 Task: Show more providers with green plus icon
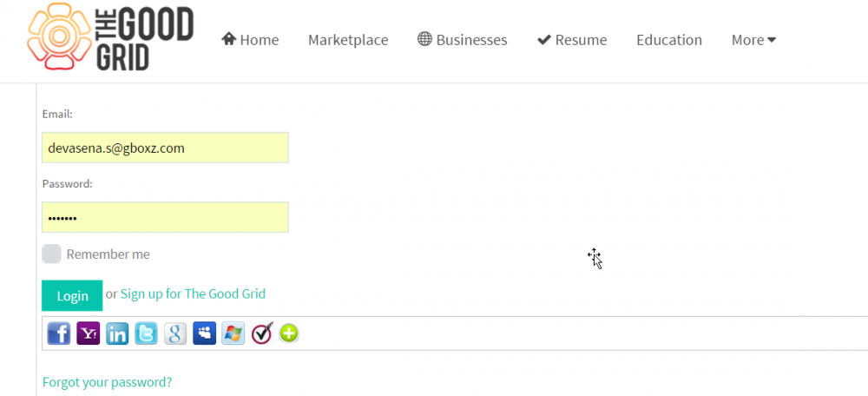[x=289, y=333]
